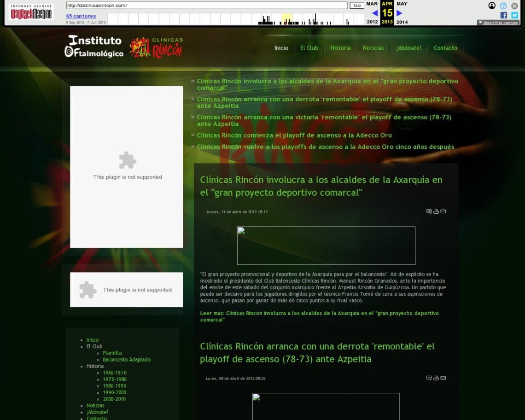
Task: Open ¡Abónate! in the top navigation
Action: point(408,48)
